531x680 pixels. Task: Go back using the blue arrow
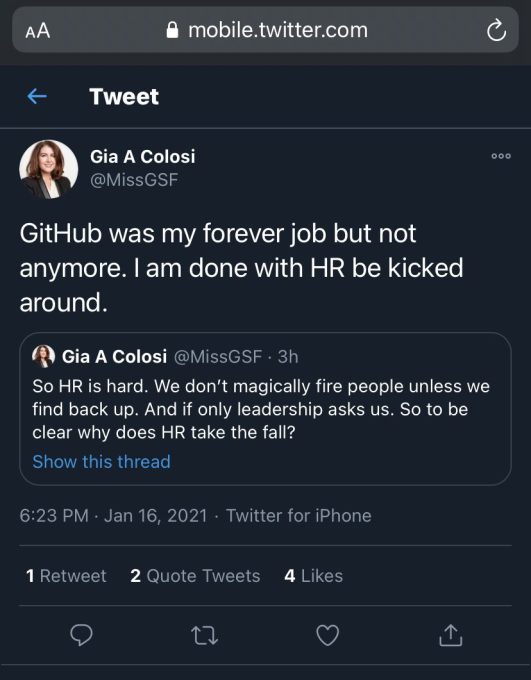pyautogui.click(x=37, y=96)
